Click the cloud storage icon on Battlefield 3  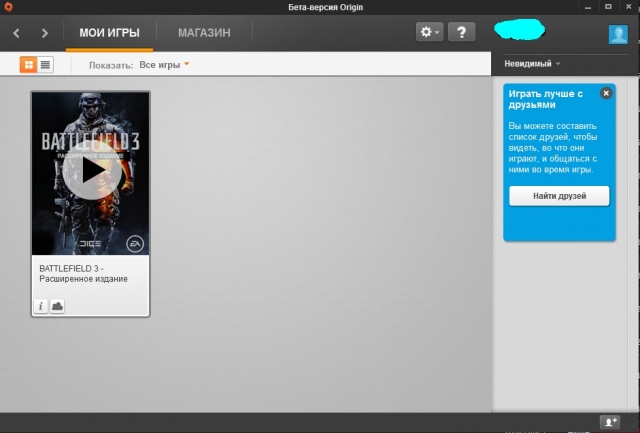tap(57, 306)
